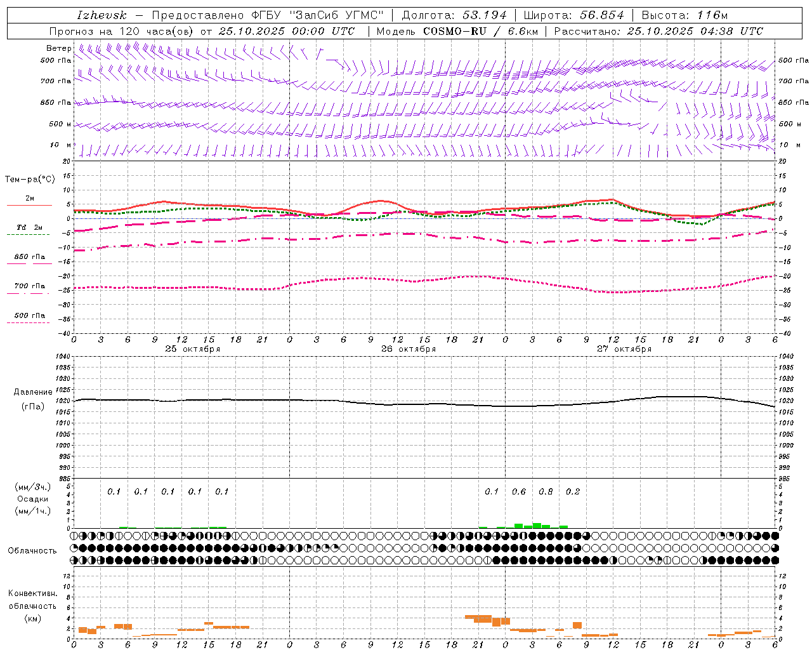Click the Давление pressure panel title

[33, 392]
